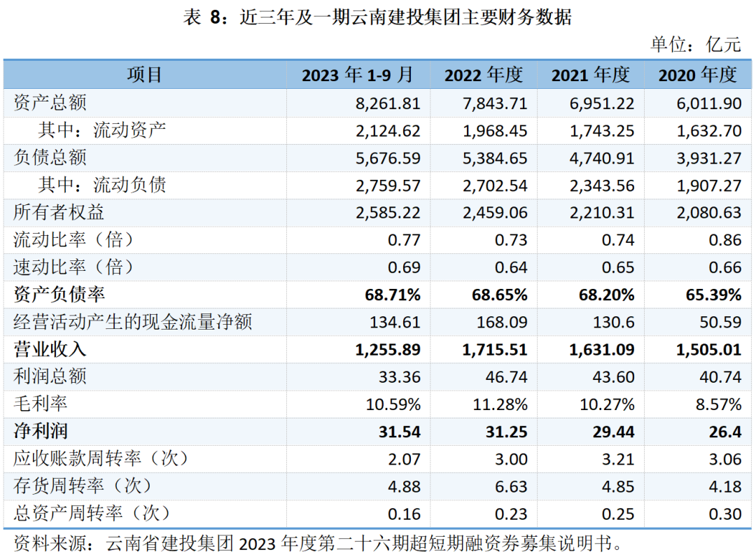Click the 资料来源 source note text
The height and width of the screenshot is (557, 756).
pyautogui.click(x=317, y=543)
